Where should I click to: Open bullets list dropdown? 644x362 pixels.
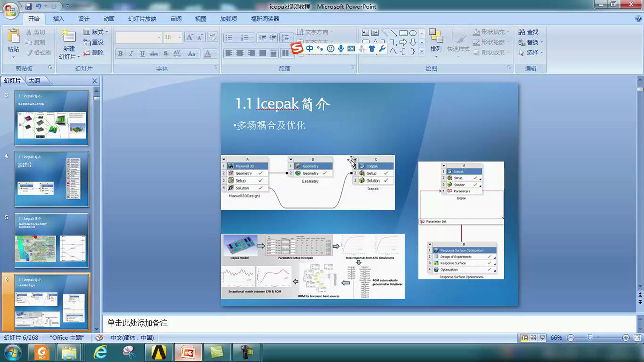point(230,38)
